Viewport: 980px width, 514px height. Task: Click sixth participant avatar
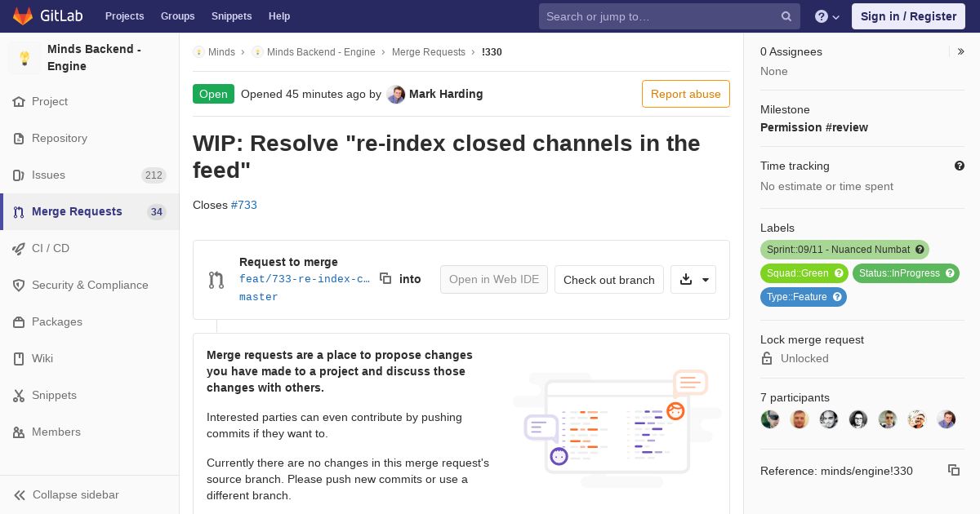click(x=917, y=419)
